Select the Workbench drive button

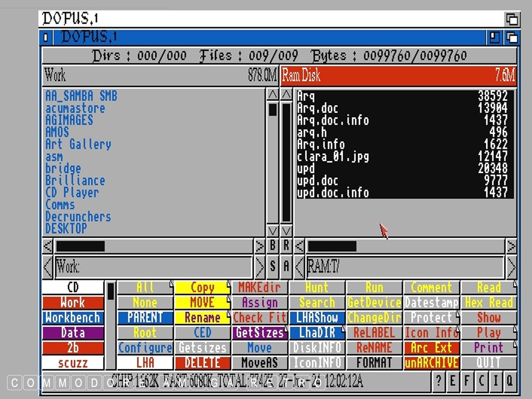click(73, 318)
